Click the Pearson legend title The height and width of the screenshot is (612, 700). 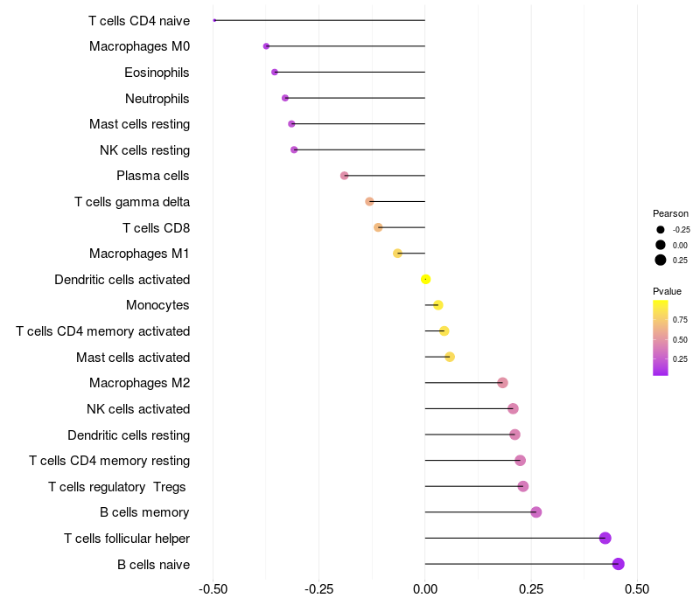[x=670, y=213]
